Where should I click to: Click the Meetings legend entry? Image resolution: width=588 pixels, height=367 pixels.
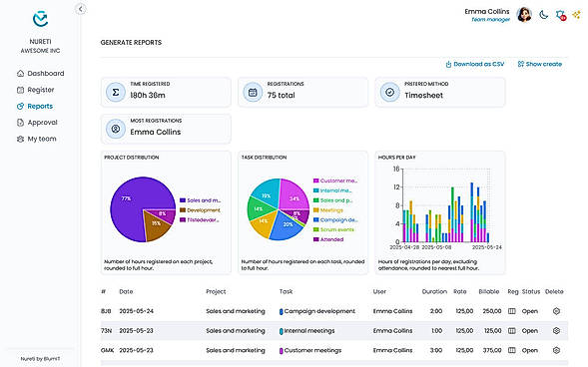click(328, 210)
